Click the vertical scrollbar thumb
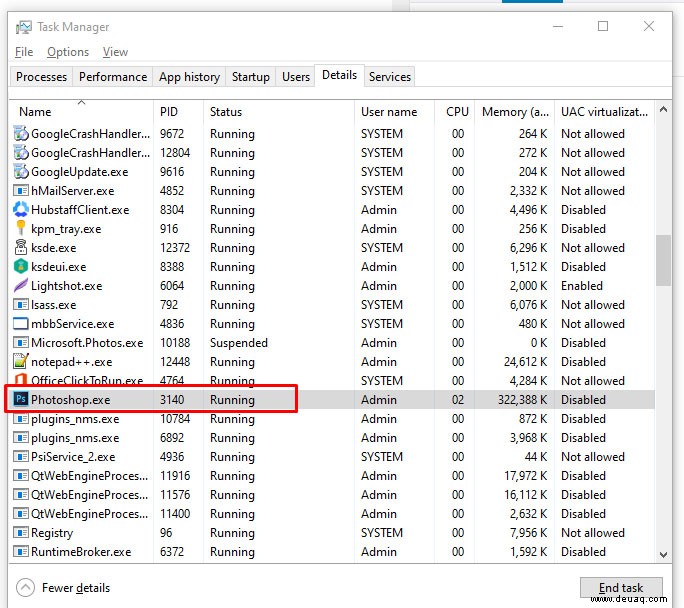This screenshot has height=608, width=684. click(x=663, y=260)
